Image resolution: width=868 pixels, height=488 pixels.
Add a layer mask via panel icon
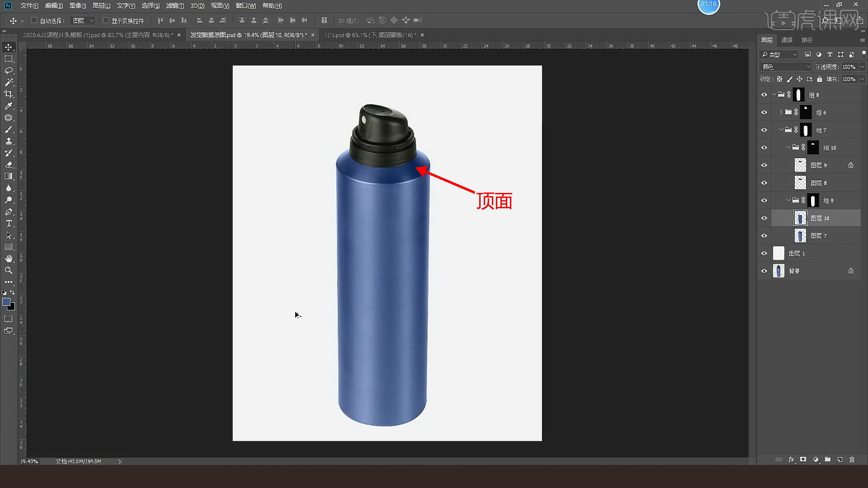point(803,460)
